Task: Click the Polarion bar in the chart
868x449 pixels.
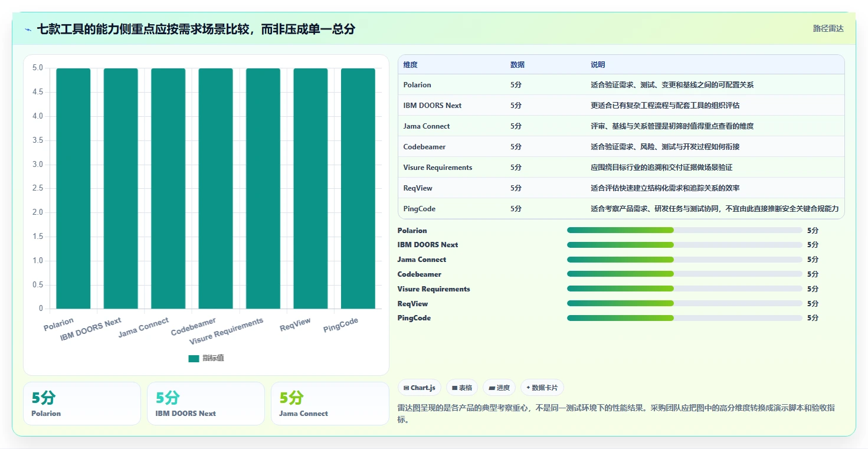Action: (73, 188)
